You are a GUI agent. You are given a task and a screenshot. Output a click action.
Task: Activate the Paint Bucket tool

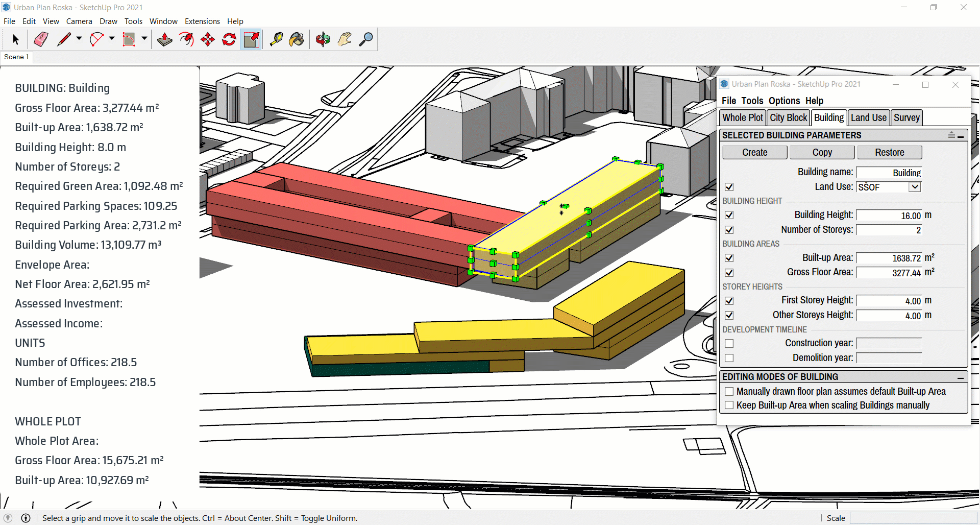click(x=297, y=39)
